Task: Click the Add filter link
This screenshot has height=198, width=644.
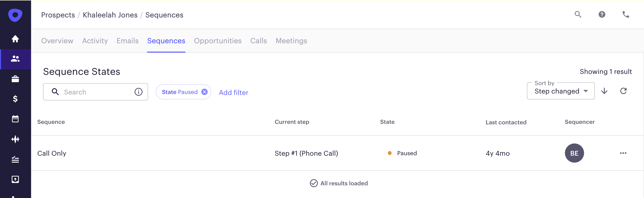Action: tap(234, 92)
